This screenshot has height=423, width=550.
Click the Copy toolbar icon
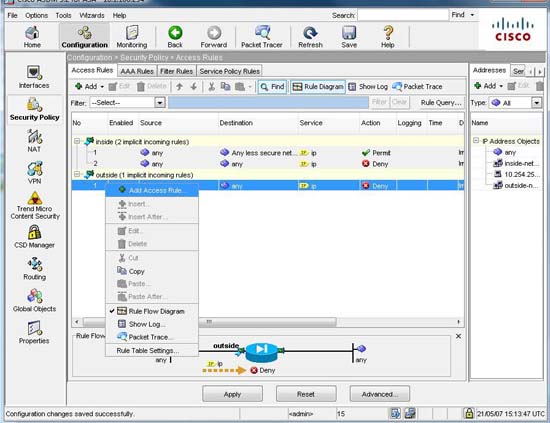click(x=225, y=87)
